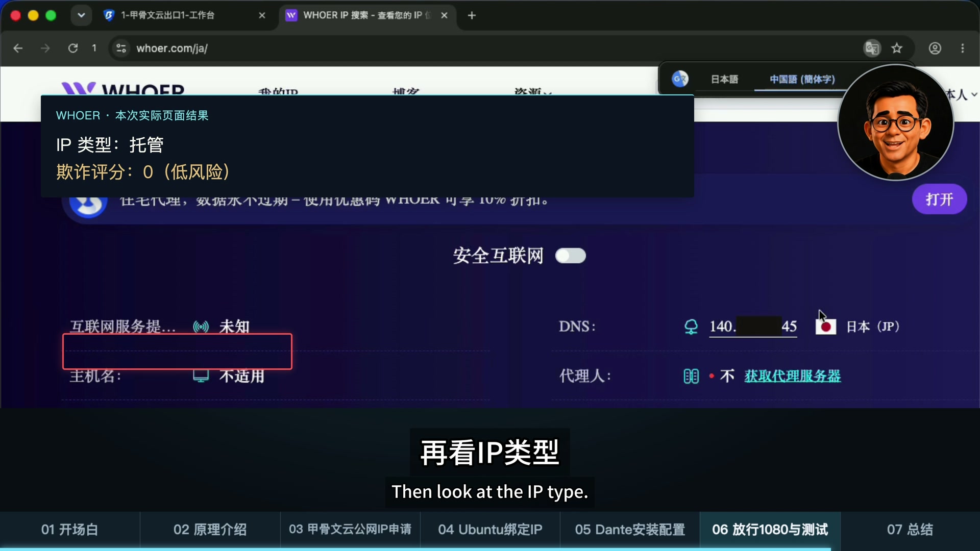Jump to chapter 01 开场白
Image resolution: width=980 pixels, height=551 pixels.
pyautogui.click(x=70, y=530)
